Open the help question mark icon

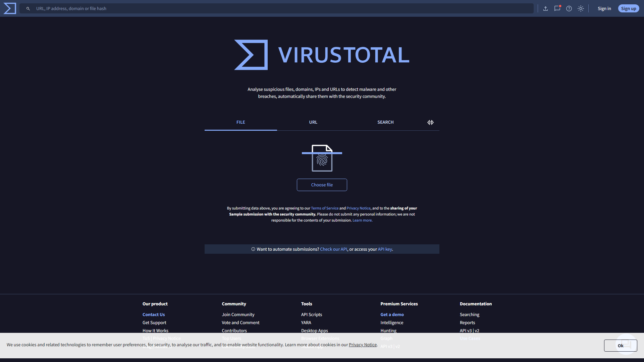tap(569, 9)
